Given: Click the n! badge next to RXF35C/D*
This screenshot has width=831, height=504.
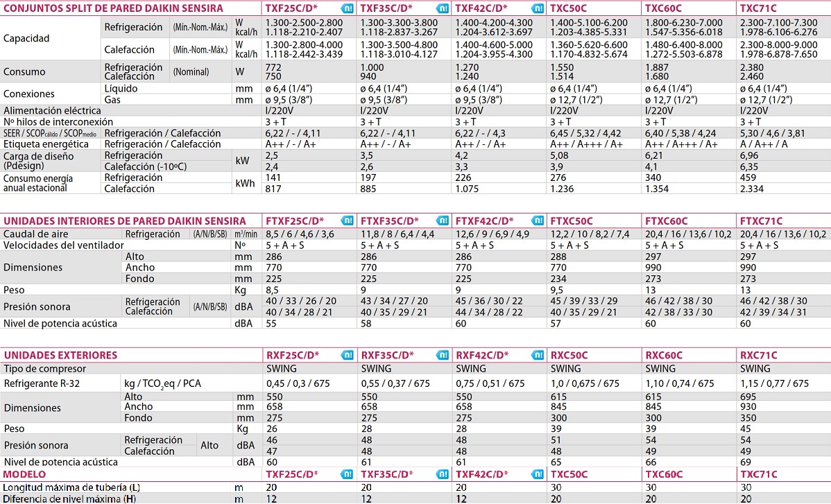Looking at the screenshot, I should [442, 355].
